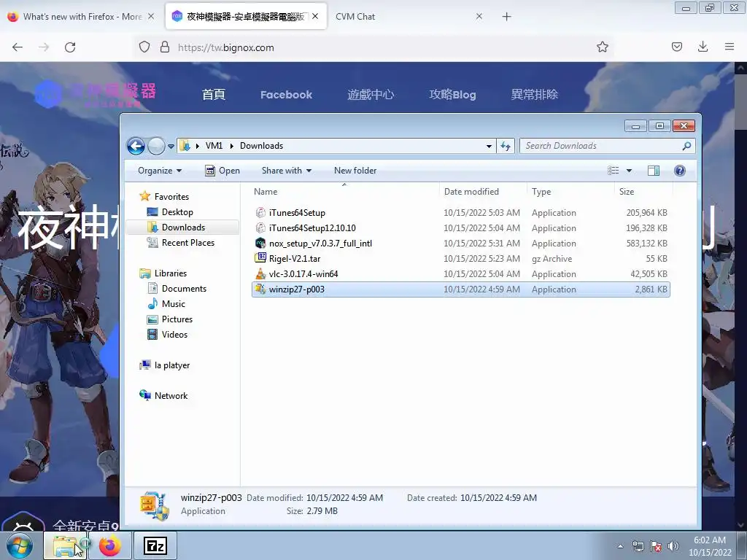
Task: Bookmark this page with the star icon
Action: tap(602, 47)
